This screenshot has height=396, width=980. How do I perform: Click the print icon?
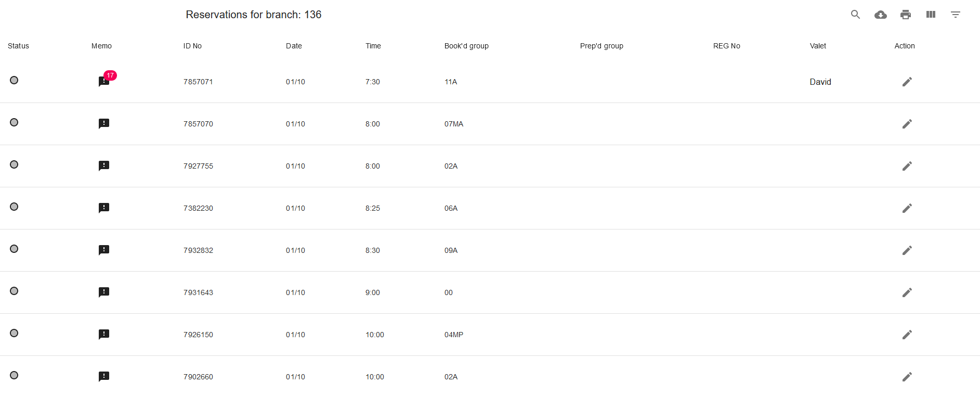click(905, 15)
